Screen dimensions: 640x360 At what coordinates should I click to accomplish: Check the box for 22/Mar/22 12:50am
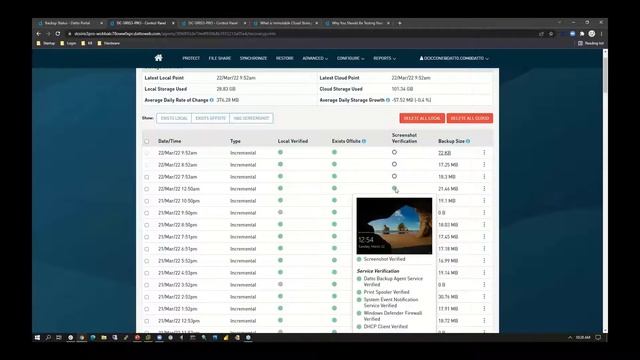(x=147, y=189)
